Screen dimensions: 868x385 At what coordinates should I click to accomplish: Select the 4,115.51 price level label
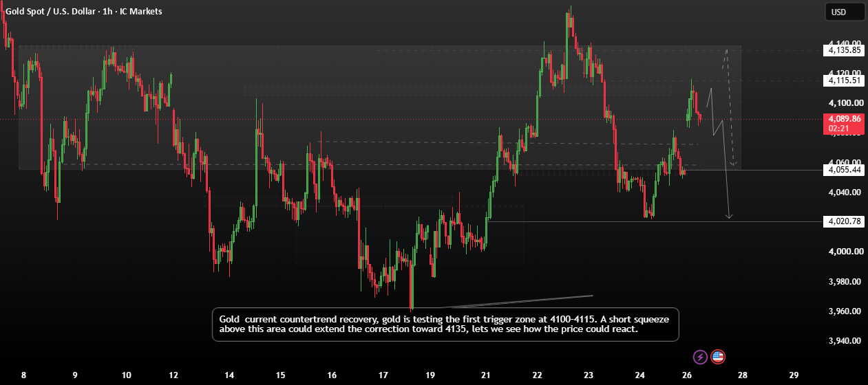click(x=843, y=80)
